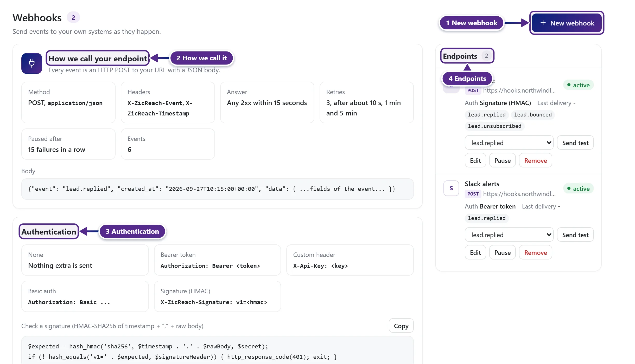
Task: Open the event dropdown under Slack alerts
Action: tap(509, 235)
